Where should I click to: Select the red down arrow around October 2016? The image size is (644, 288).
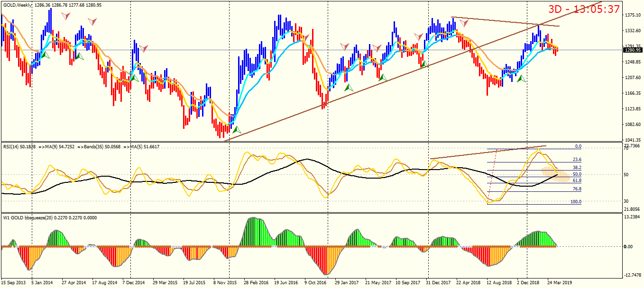306,37
